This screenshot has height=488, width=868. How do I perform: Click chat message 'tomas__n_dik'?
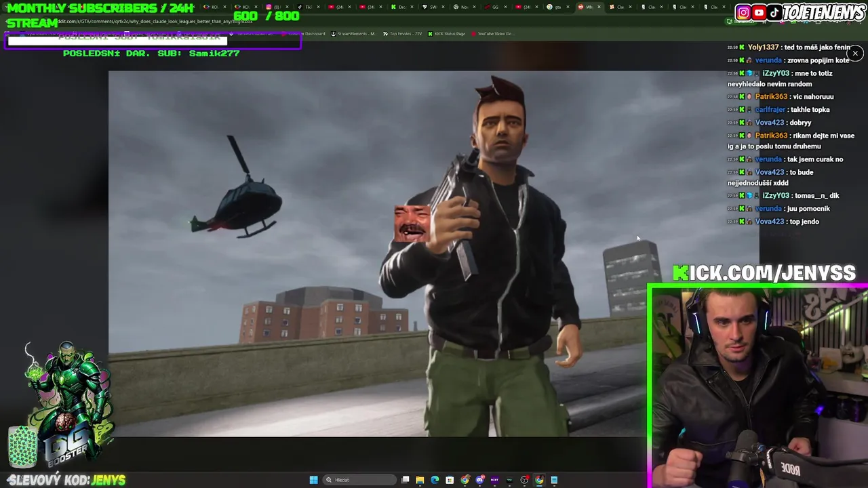pos(816,196)
